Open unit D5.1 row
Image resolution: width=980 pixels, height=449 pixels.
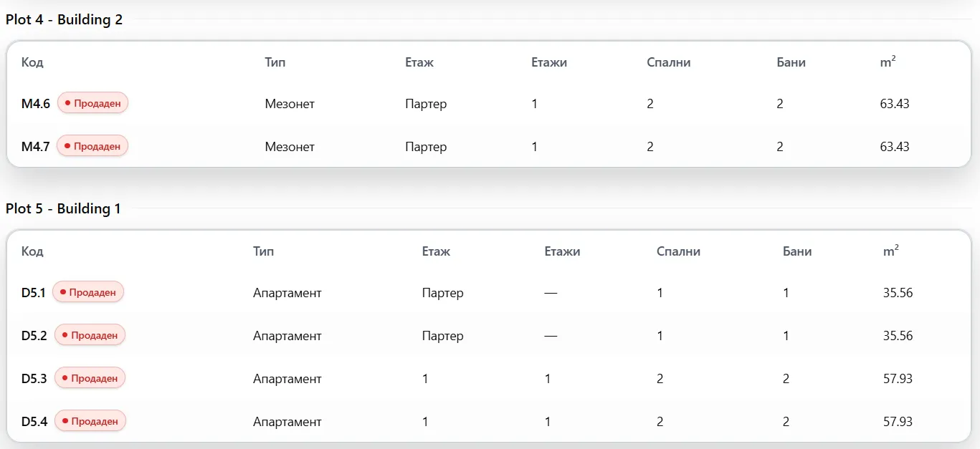pos(489,293)
